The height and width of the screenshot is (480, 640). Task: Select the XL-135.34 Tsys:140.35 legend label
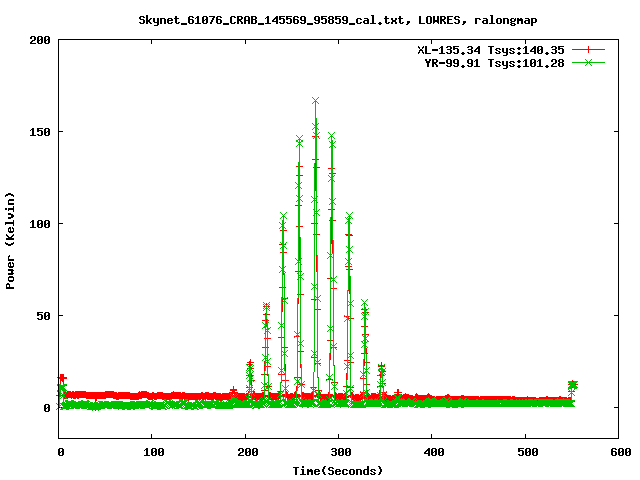click(x=491, y=50)
